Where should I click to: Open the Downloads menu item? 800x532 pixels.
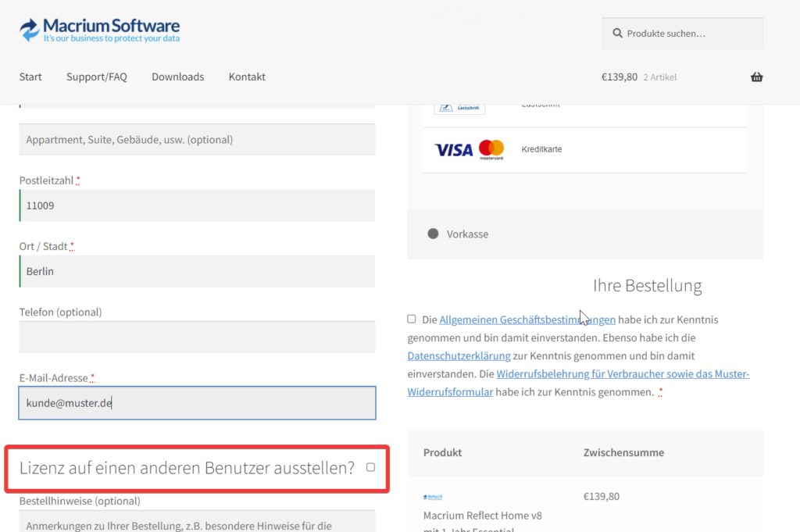click(x=177, y=77)
